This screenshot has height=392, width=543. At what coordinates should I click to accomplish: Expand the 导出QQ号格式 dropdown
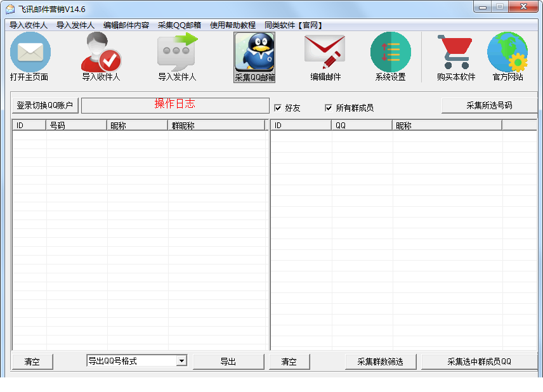(181, 361)
